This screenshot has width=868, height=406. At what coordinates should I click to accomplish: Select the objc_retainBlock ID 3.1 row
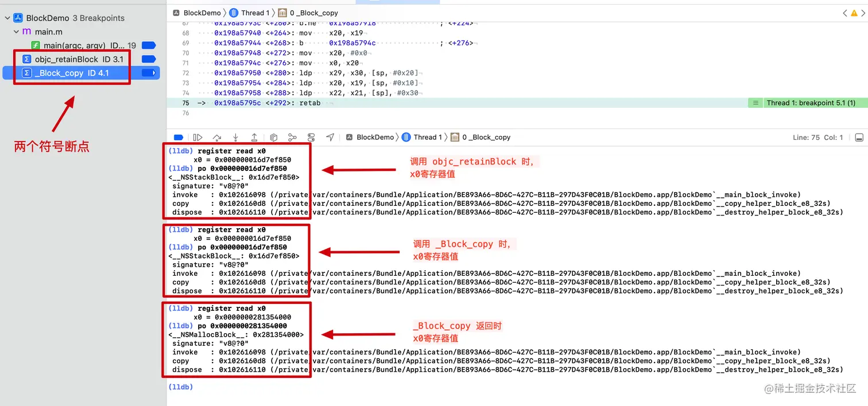pyautogui.click(x=82, y=59)
